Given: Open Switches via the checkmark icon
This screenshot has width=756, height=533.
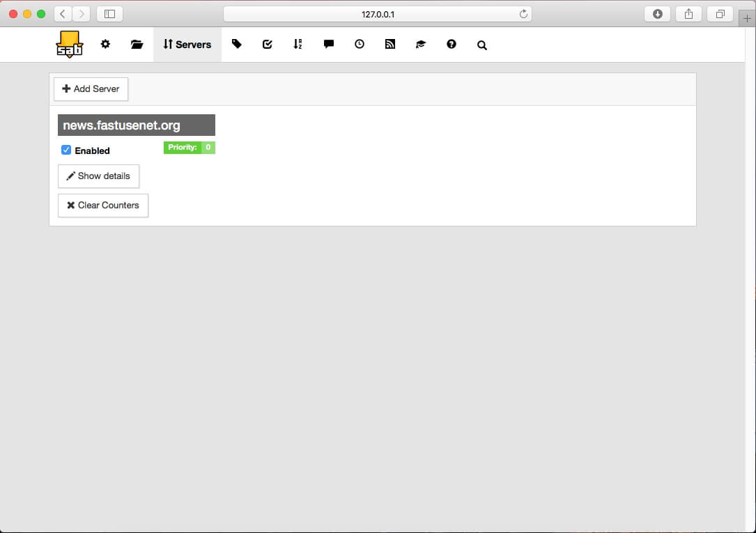Looking at the screenshot, I should pyautogui.click(x=268, y=45).
